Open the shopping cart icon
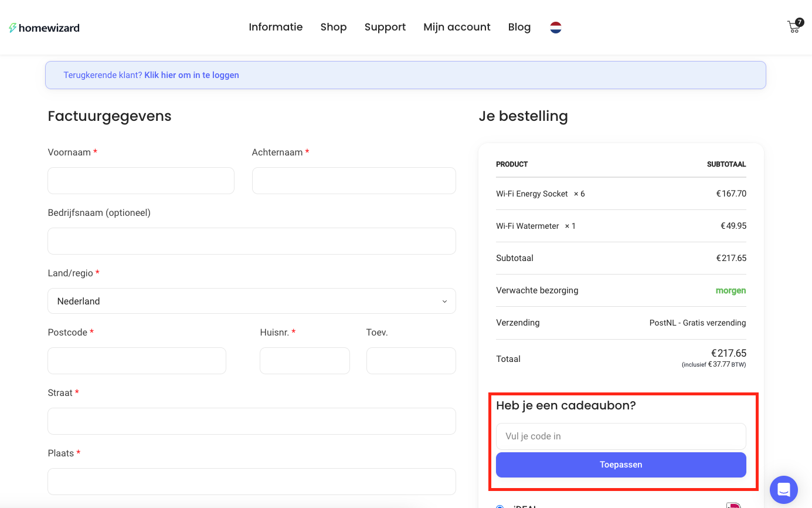 tap(794, 26)
